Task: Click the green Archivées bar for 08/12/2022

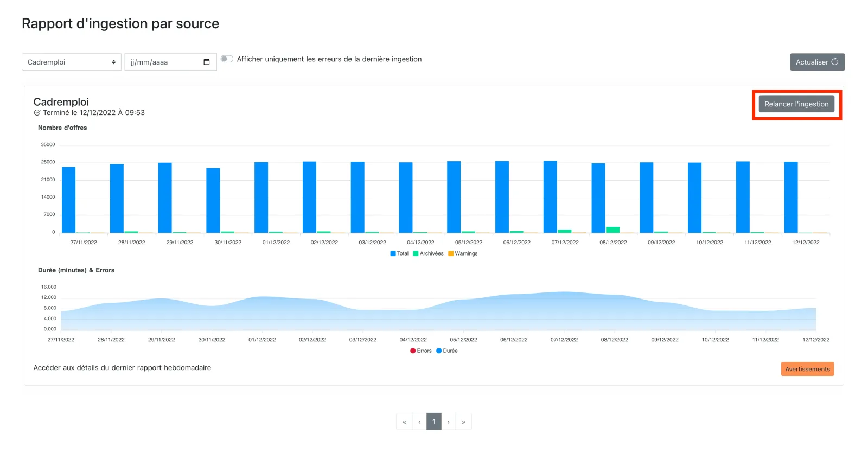Action: [613, 230]
